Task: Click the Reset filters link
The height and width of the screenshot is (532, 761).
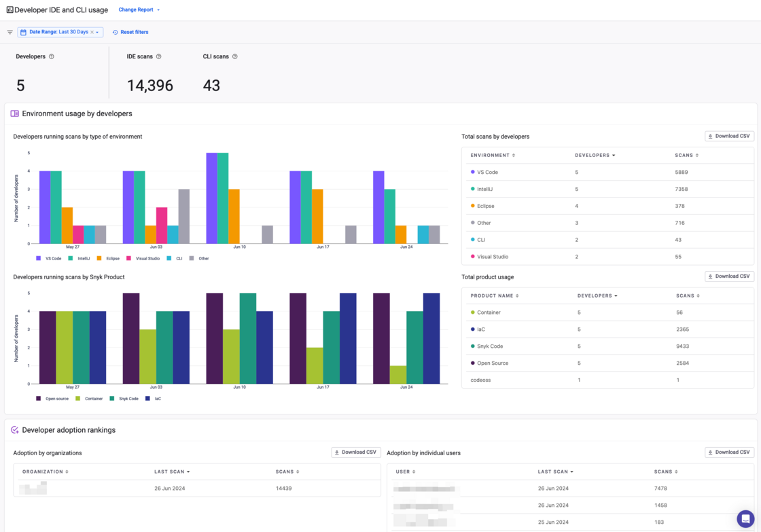Action: click(x=134, y=32)
